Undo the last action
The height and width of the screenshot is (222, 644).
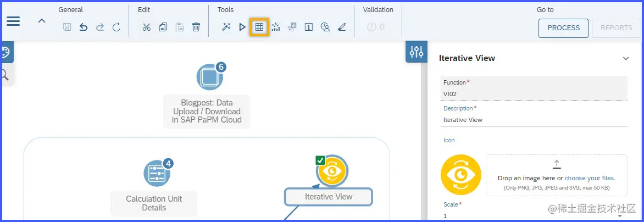click(x=84, y=27)
